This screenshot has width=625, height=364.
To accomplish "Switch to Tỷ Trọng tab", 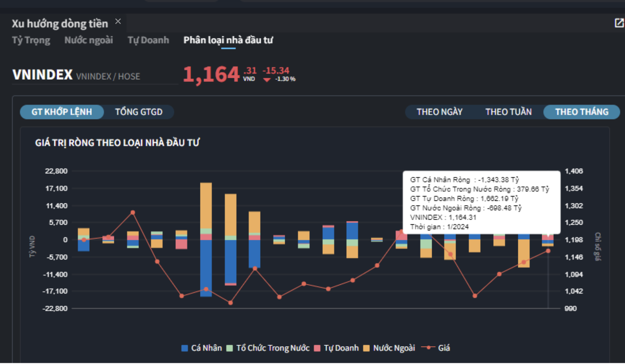I will point(31,40).
